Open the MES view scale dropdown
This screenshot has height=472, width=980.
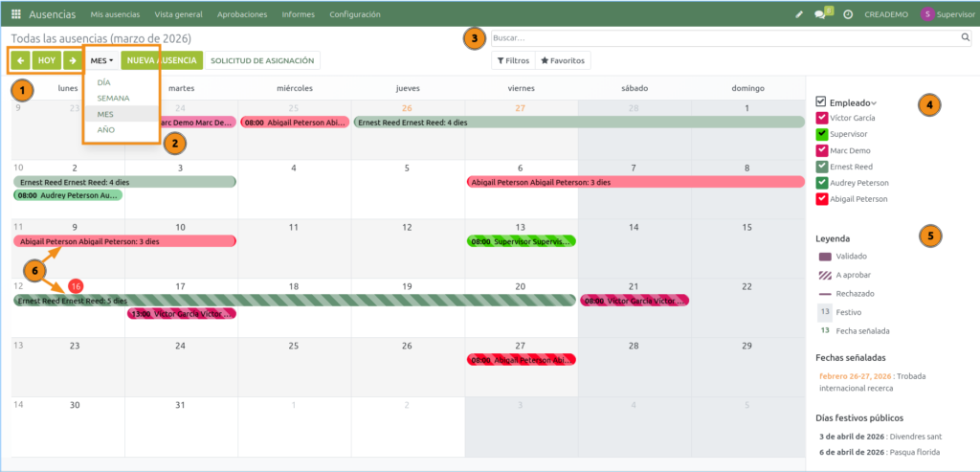101,60
